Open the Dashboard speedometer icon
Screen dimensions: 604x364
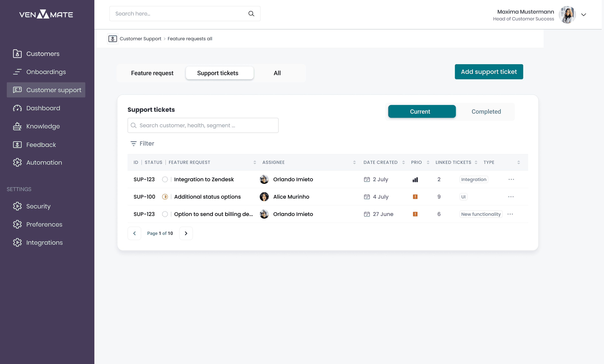click(x=17, y=108)
